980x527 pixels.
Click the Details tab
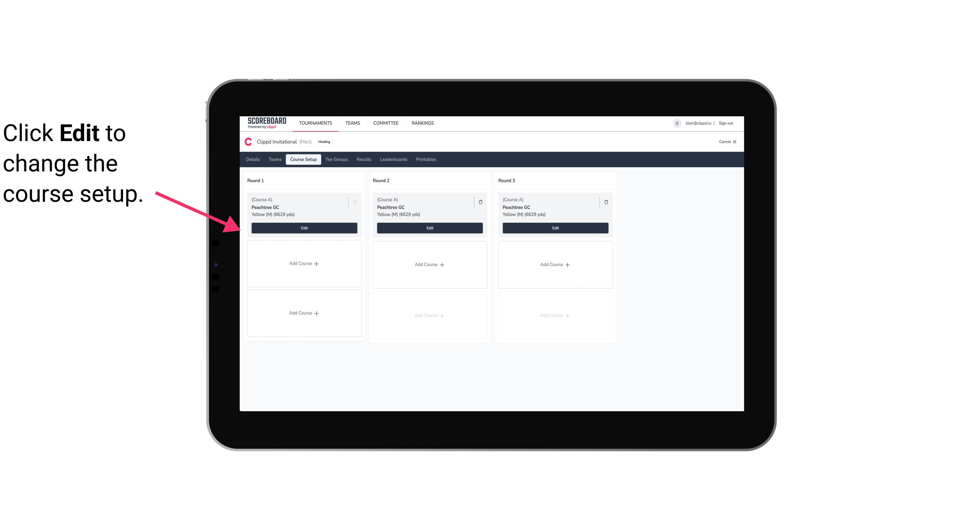coord(254,160)
